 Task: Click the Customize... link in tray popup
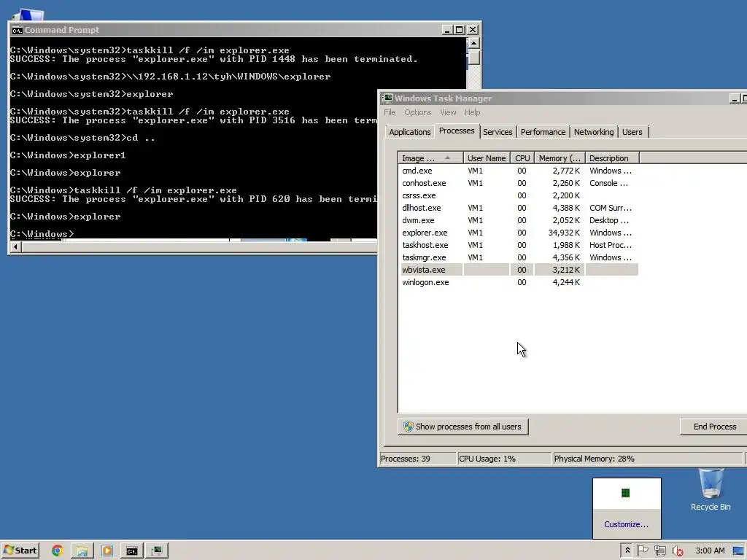pos(626,524)
